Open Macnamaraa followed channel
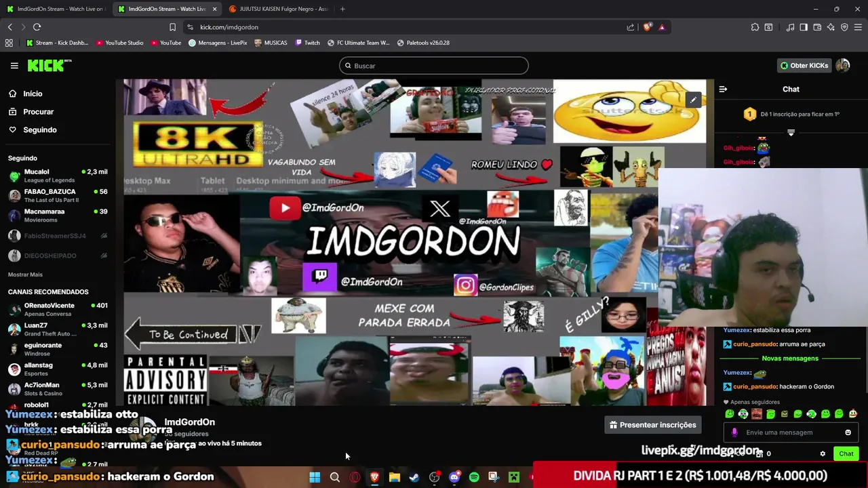The height and width of the screenshot is (488, 868). click(58, 216)
